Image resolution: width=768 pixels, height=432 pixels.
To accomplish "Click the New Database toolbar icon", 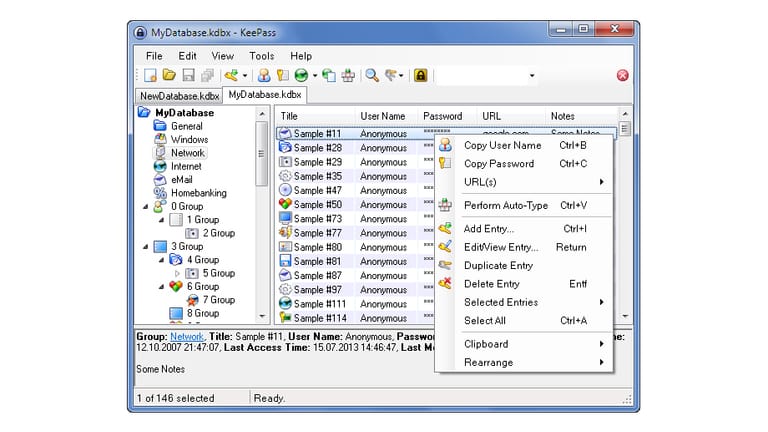I will pos(150,75).
